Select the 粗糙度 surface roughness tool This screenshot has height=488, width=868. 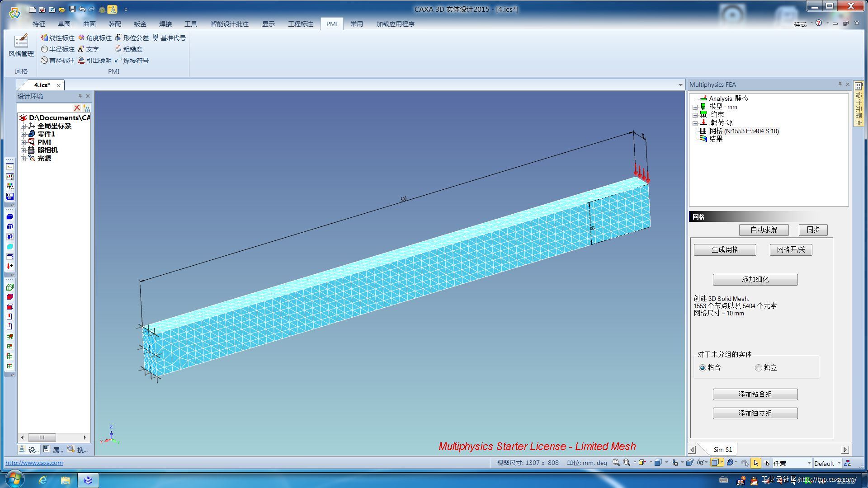coord(128,49)
